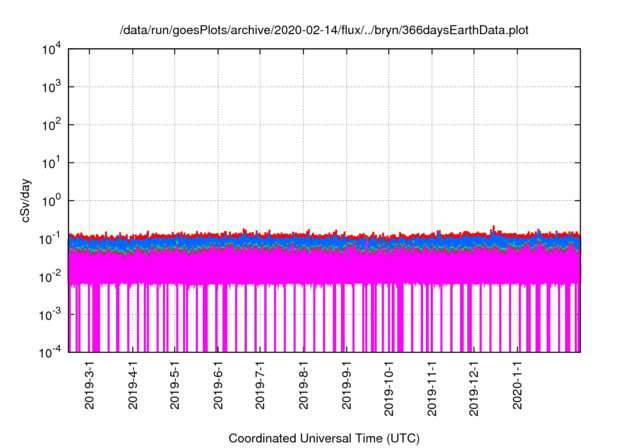Click the 10^1 y-axis tick label
Image resolution: width=640 pixels, height=448 pixels.
51,163
